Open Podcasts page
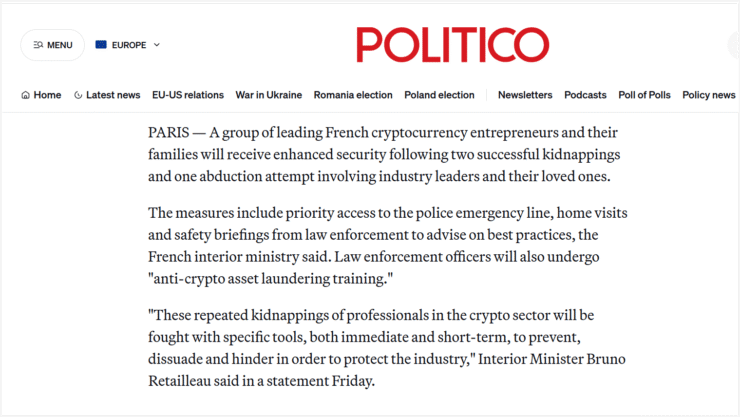 pyautogui.click(x=585, y=95)
